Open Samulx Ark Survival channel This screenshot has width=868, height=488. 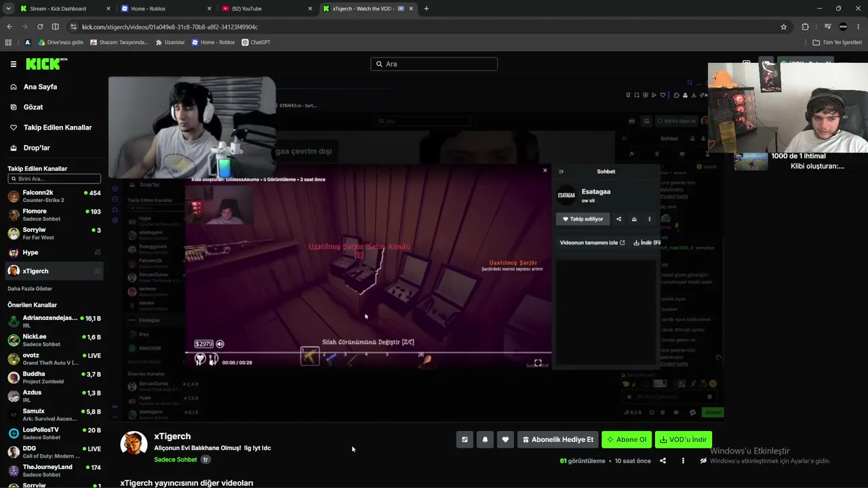pos(54,415)
